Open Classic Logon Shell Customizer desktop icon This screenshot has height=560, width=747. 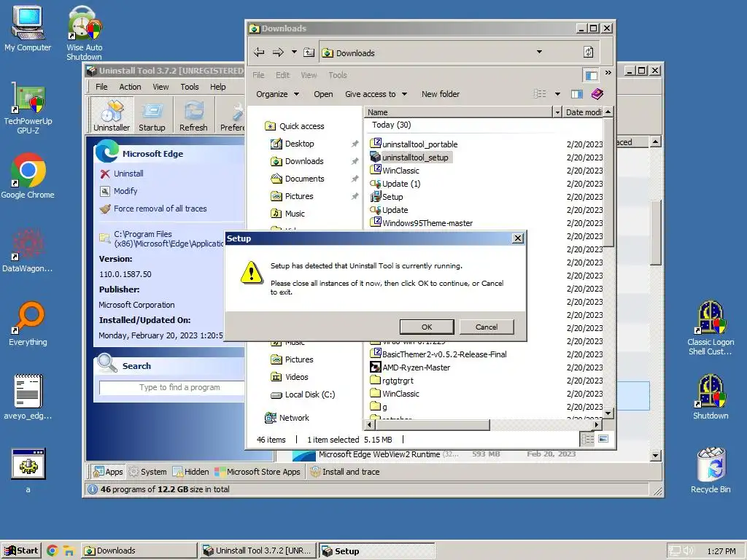pos(711,329)
